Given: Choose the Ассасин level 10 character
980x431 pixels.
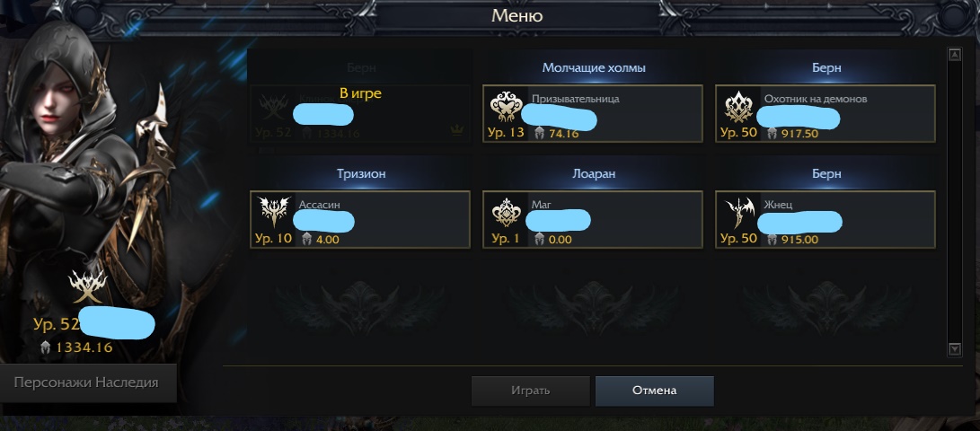Looking at the screenshot, I should 360,219.
